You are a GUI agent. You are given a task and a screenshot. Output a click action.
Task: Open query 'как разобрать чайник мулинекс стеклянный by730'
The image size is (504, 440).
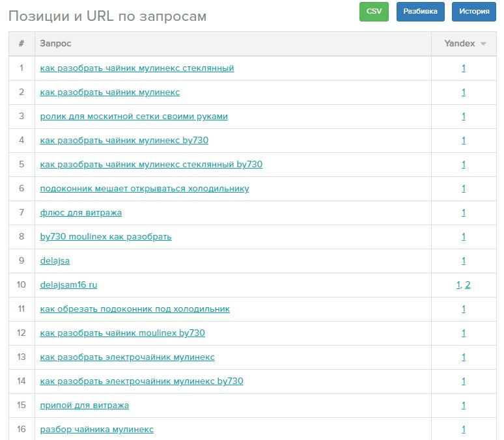[x=151, y=165]
